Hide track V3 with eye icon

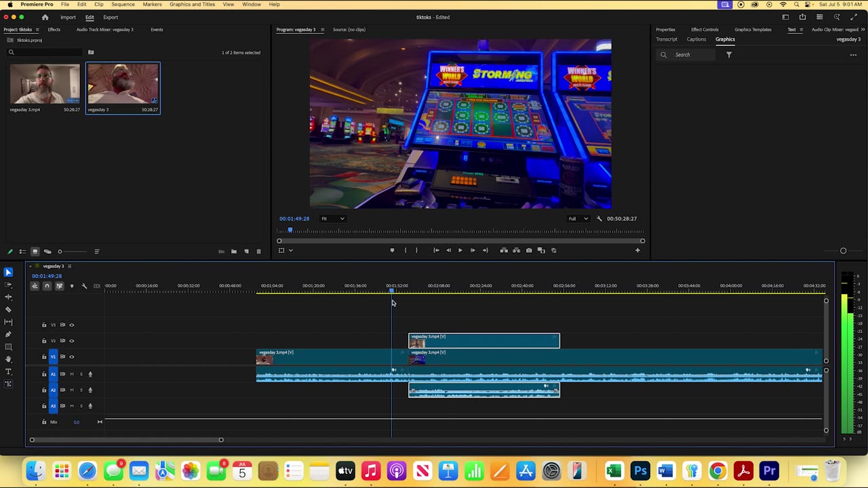[x=72, y=325]
